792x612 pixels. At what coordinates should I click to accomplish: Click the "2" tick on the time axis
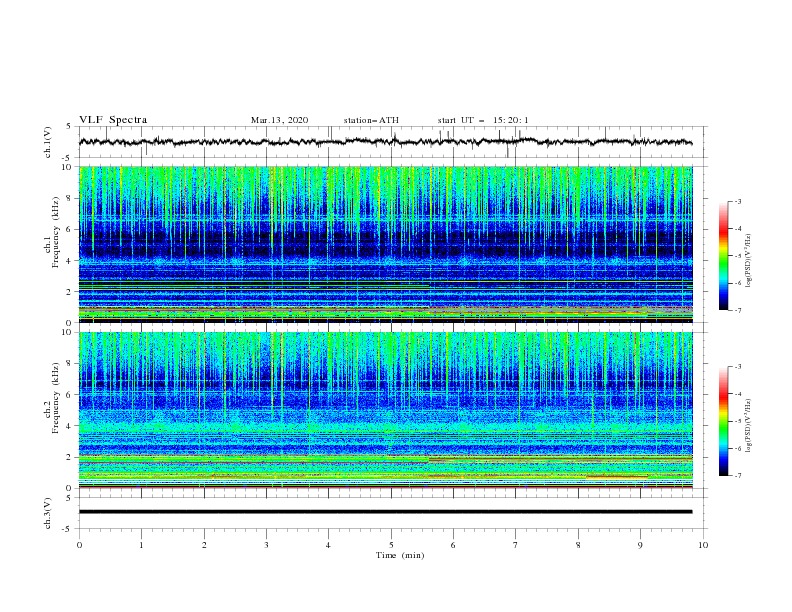coord(204,545)
